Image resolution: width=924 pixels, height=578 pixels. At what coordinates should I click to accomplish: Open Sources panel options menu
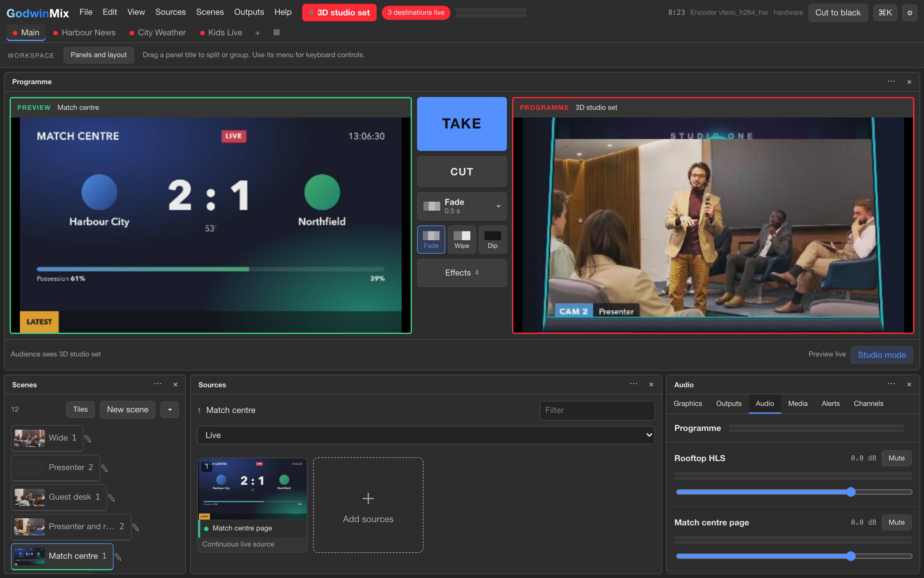[633, 384]
